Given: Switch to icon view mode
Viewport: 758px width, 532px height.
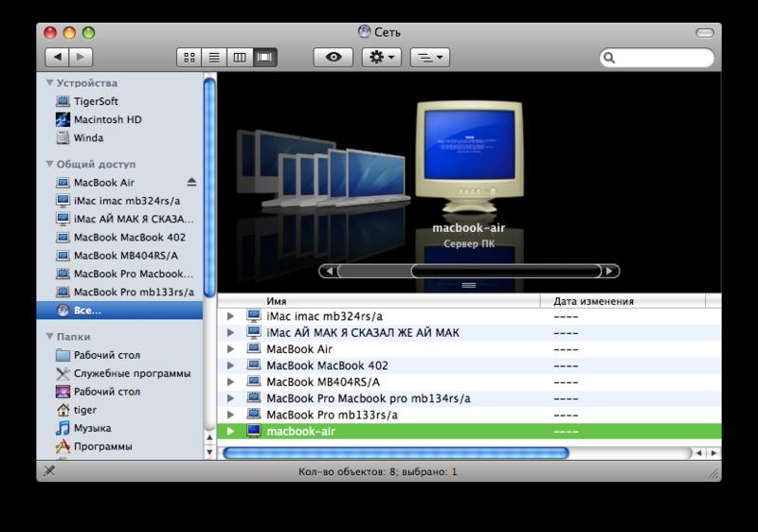Looking at the screenshot, I should coord(189,57).
